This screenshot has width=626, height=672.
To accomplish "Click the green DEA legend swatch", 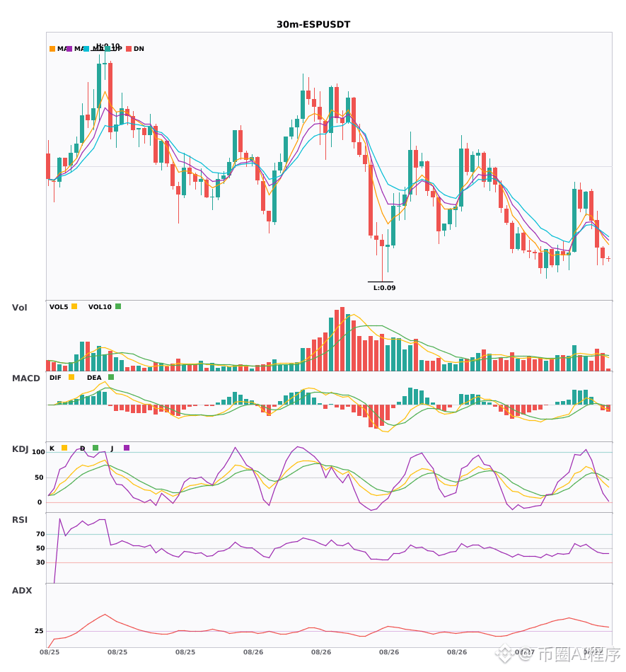I will tap(111, 377).
